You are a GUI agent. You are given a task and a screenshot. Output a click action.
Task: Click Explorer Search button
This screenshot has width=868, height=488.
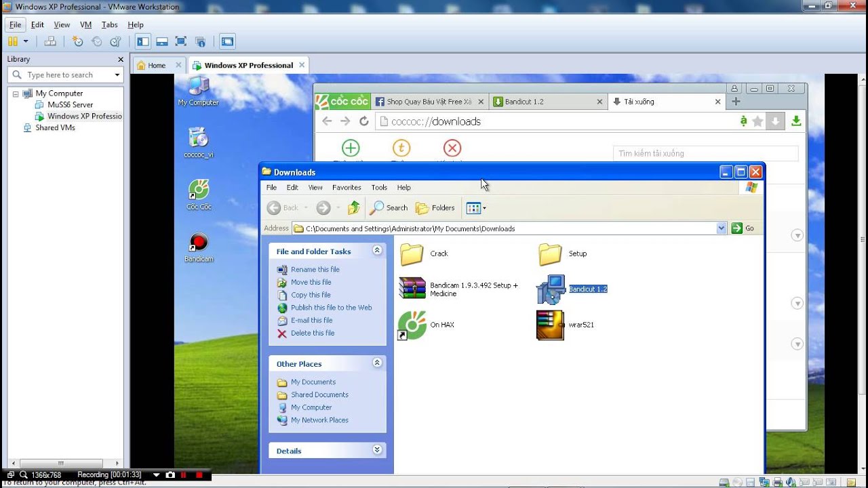389,208
